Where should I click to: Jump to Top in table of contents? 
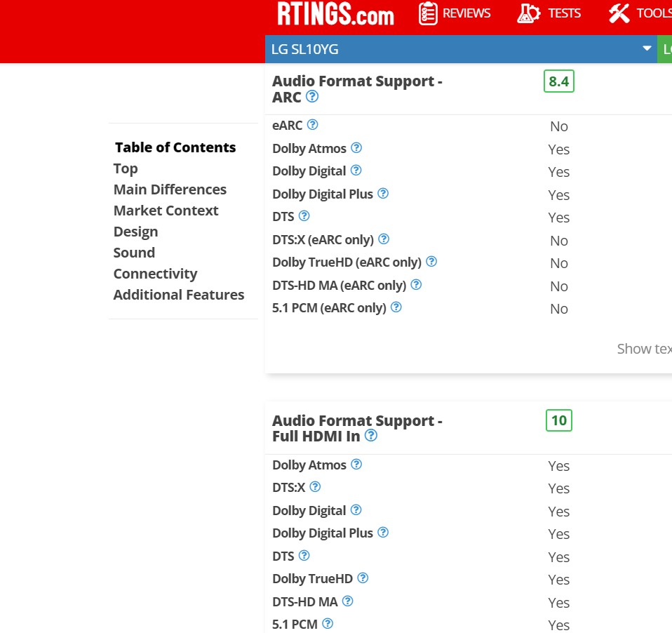click(x=126, y=169)
